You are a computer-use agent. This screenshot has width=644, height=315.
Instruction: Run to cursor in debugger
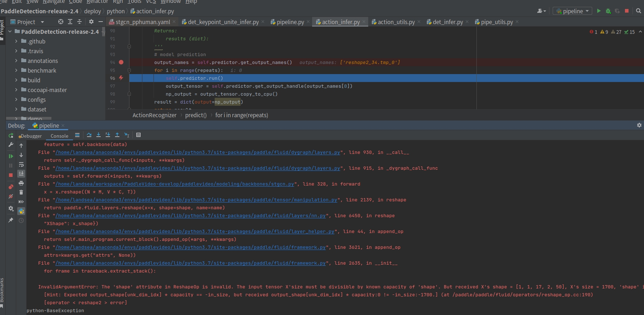(127, 135)
